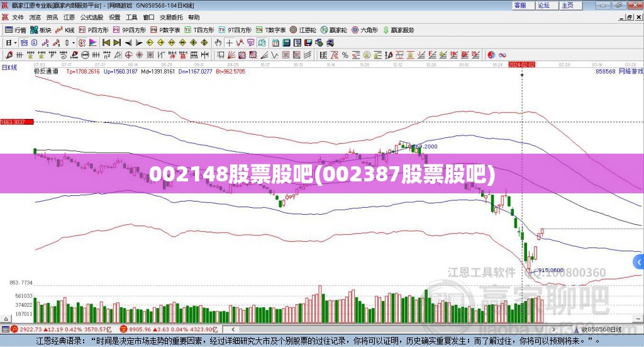The image size is (644, 347).
Task: Click the horizontal scrollbar left arrow
Action: click(x=233, y=329)
